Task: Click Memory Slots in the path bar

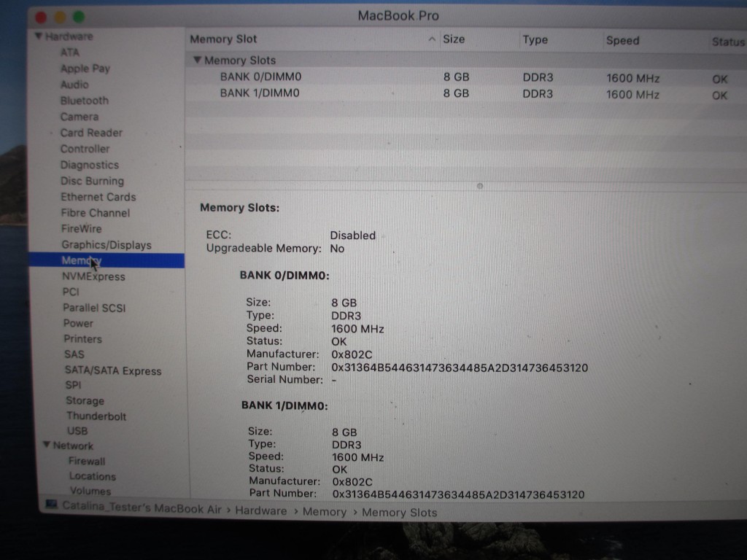Action: 399,513
